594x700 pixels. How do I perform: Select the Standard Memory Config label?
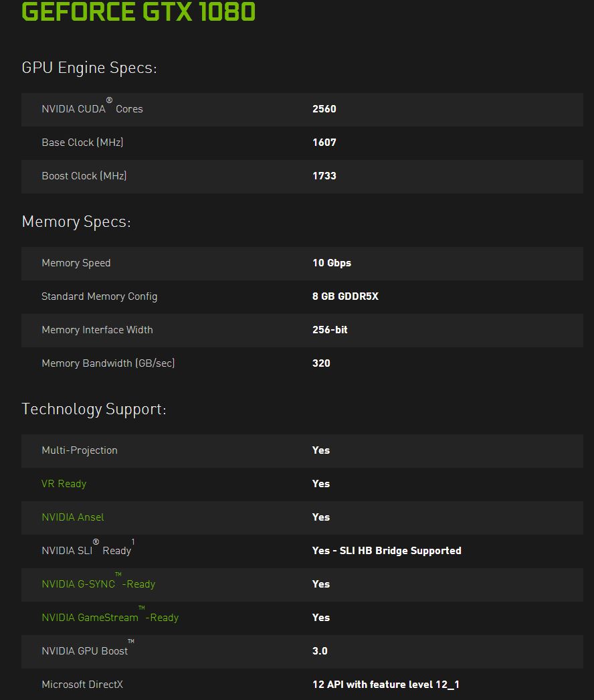click(99, 296)
